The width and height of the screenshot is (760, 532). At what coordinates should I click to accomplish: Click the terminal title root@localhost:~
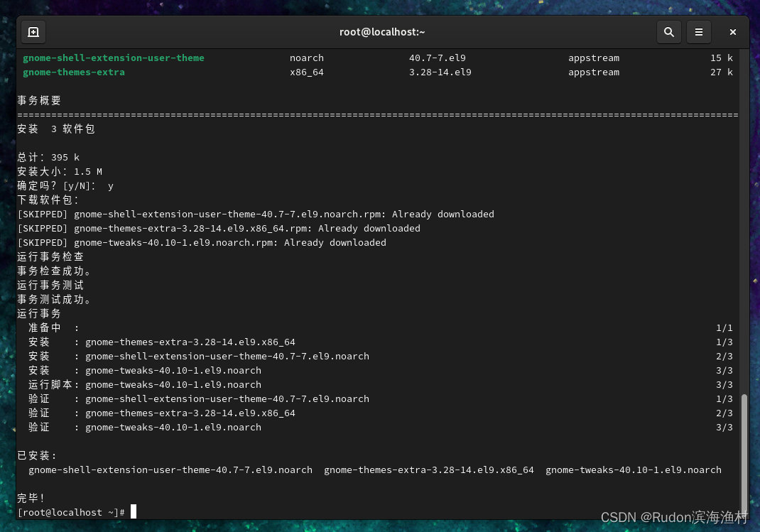click(x=382, y=32)
